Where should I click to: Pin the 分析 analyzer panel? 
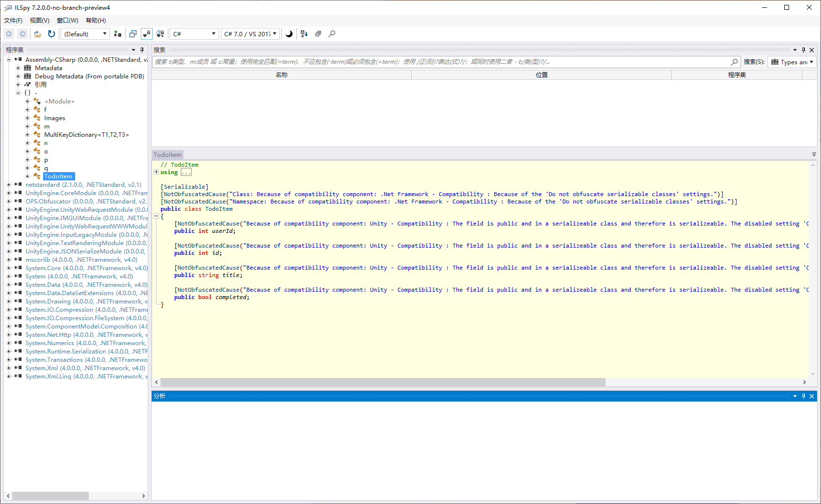coord(803,396)
